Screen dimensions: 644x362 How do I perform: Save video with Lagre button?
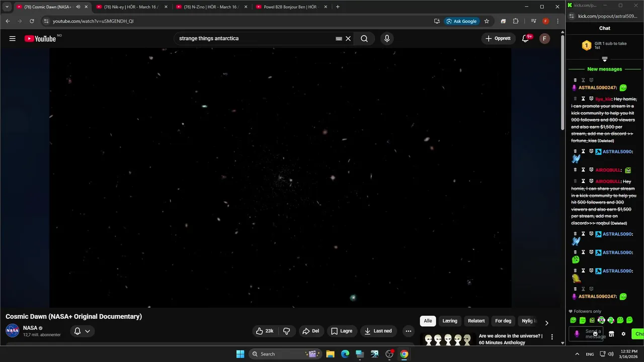click(342, 331)
